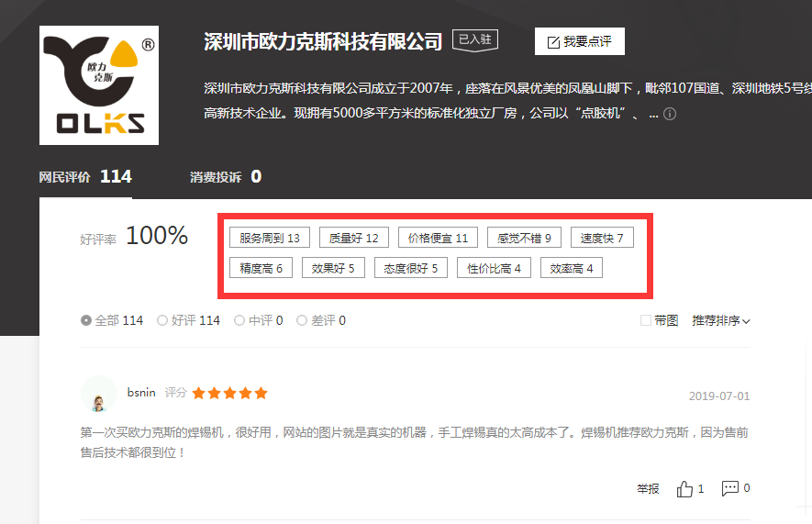Click 举报 to report the review
This screenshot has height=524, width=812.
click(648, 489)
